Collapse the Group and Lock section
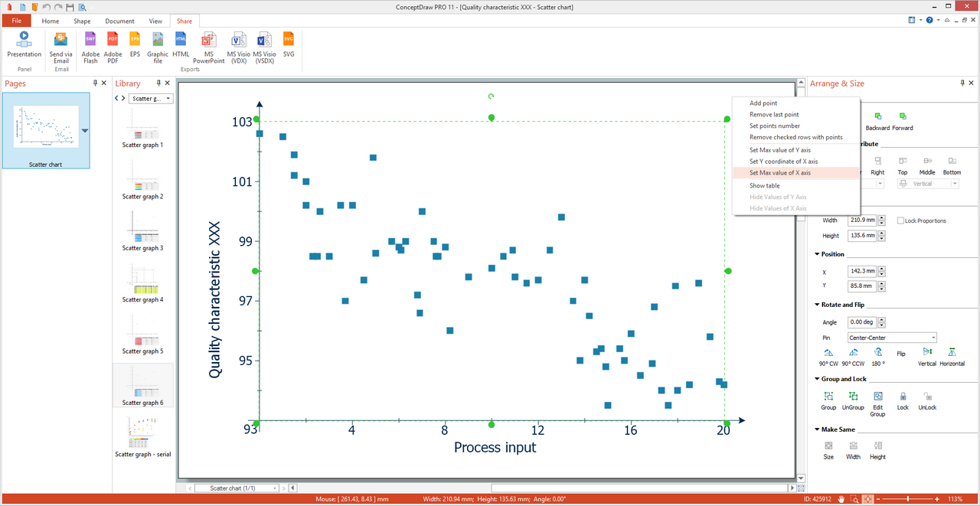980x506 pixels. [x=817, y=379]
